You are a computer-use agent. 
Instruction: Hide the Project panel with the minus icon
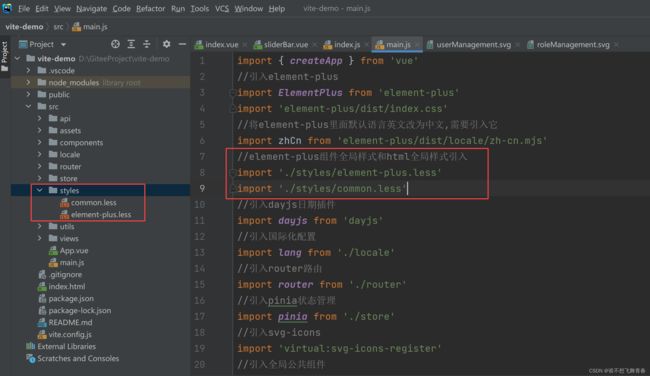point(182,44)
